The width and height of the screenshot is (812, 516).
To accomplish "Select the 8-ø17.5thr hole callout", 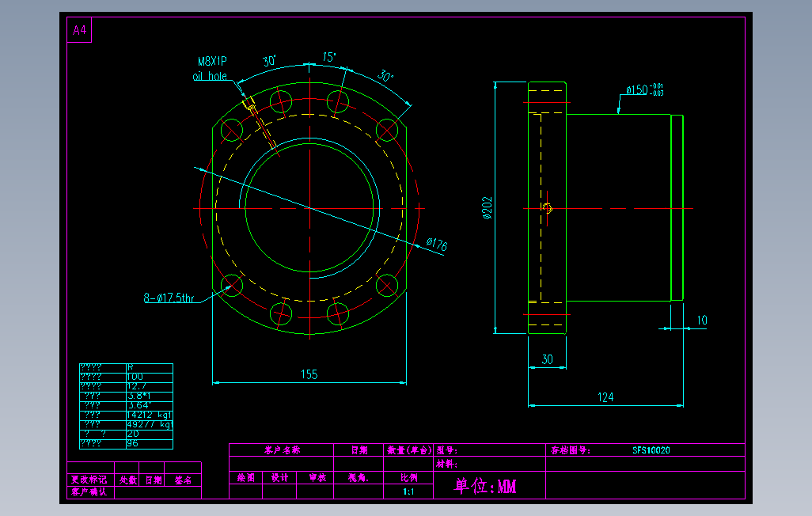I will [169, 298].
